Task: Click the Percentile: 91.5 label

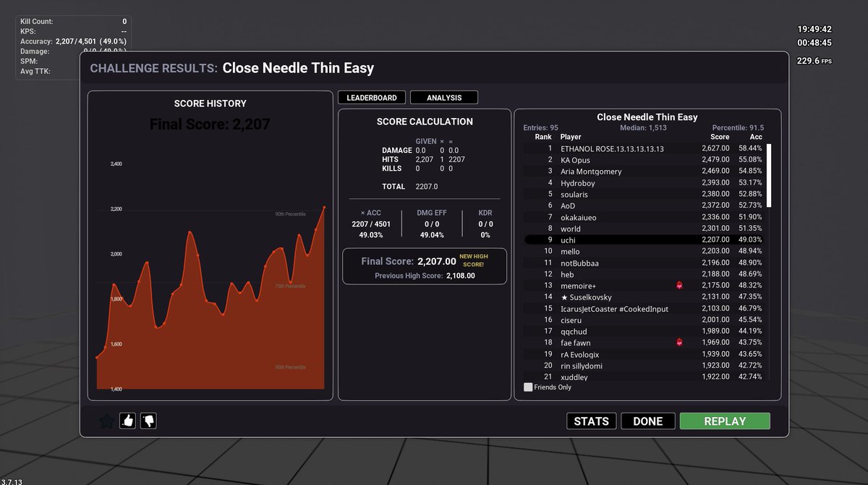Action: click(x=738, y=127)
